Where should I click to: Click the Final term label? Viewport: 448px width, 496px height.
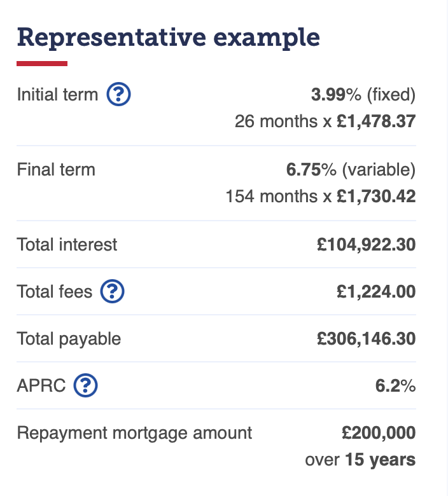click(56, 170)
